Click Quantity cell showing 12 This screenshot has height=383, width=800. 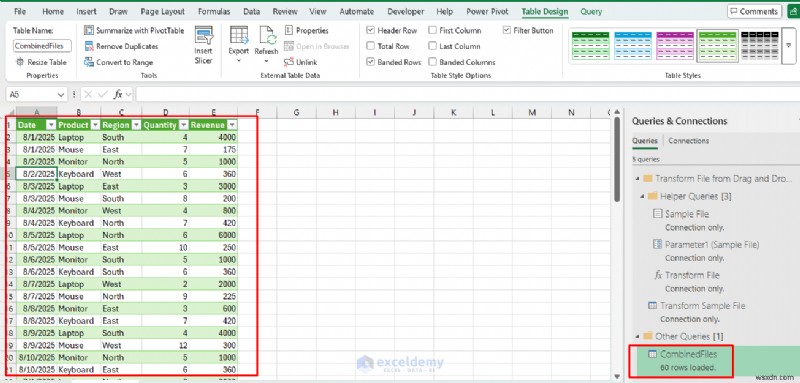click(x=165, y=345)
